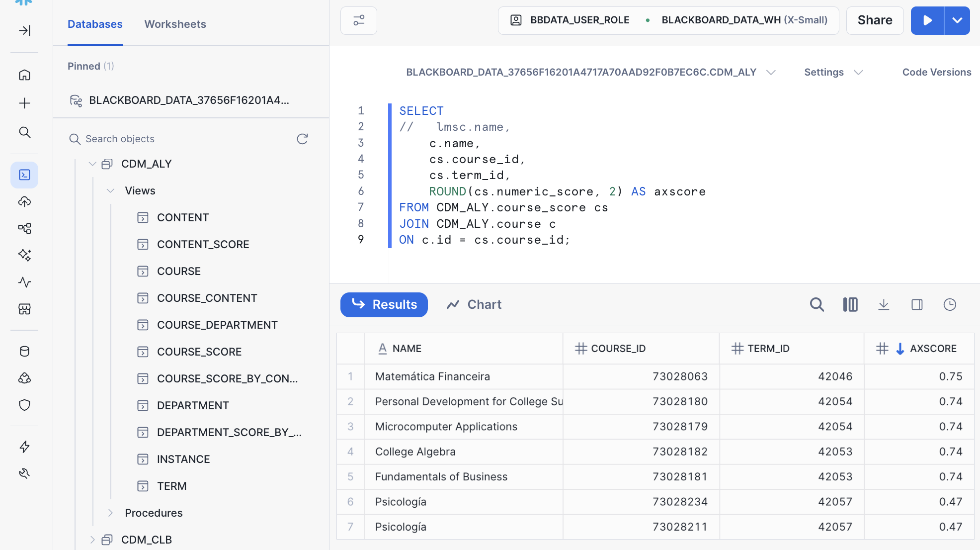This screenshot has width=980, height=550.
Task: Toggle the results side panel
Action: coord(917,304)
